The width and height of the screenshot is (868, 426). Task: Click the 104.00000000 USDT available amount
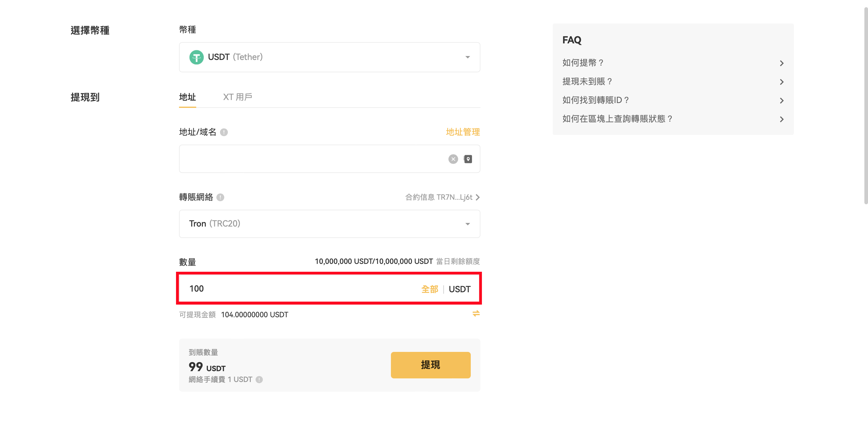click(254, 315)
